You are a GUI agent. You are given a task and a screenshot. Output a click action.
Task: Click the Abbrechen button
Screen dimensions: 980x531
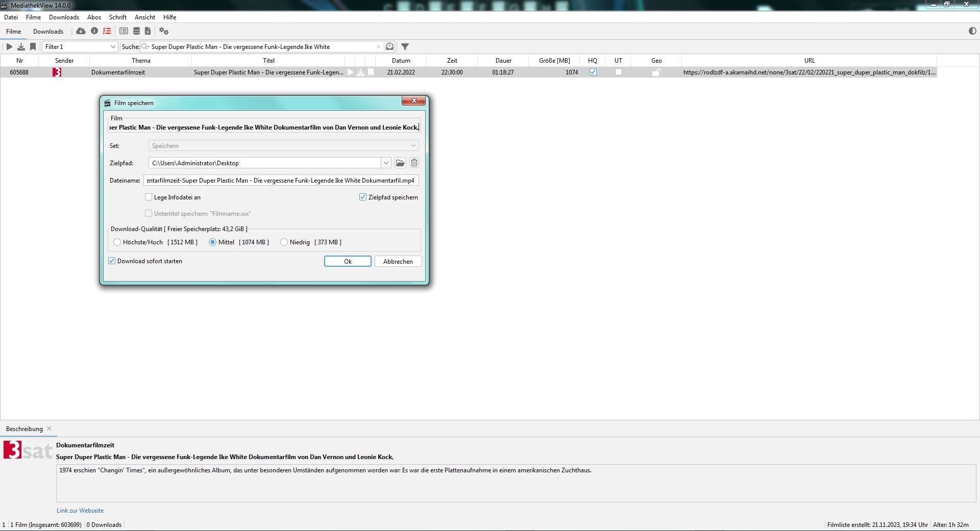(398, 261)
